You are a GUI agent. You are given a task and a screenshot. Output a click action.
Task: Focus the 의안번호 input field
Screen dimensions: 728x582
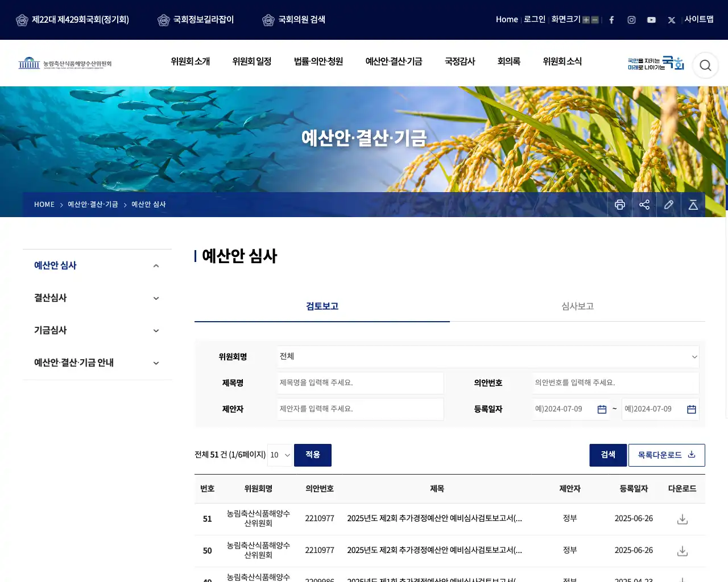pyautogui.click(x=616, y=383)
